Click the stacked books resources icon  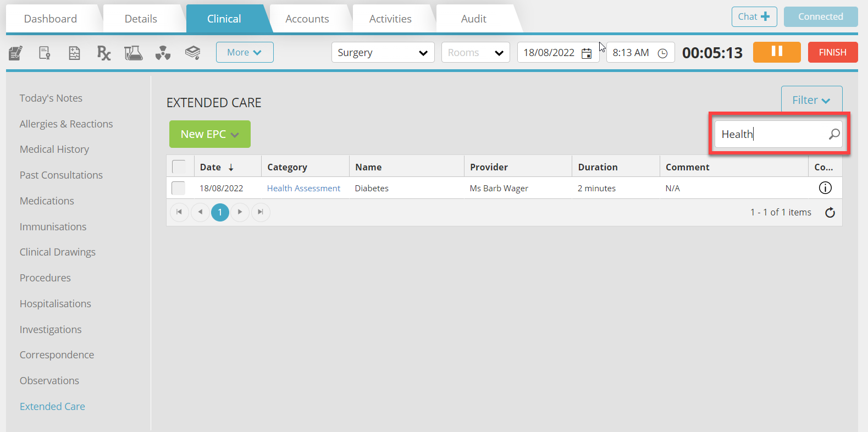coord(192,53)
